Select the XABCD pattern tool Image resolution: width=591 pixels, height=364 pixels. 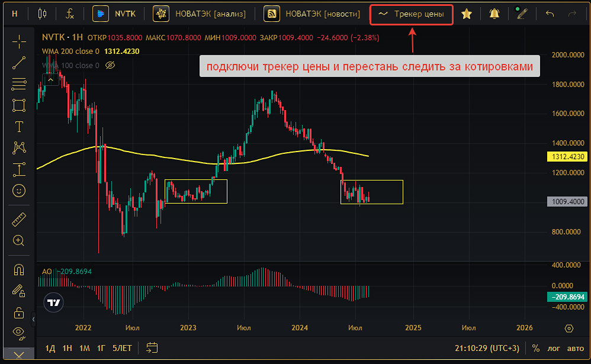pos(19,148)
